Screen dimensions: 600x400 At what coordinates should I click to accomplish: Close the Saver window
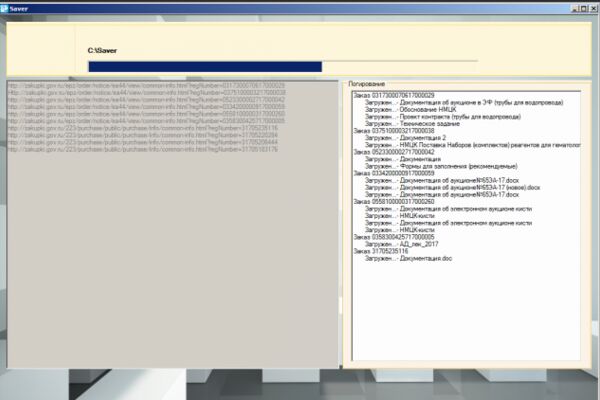(x=593, y=9)
